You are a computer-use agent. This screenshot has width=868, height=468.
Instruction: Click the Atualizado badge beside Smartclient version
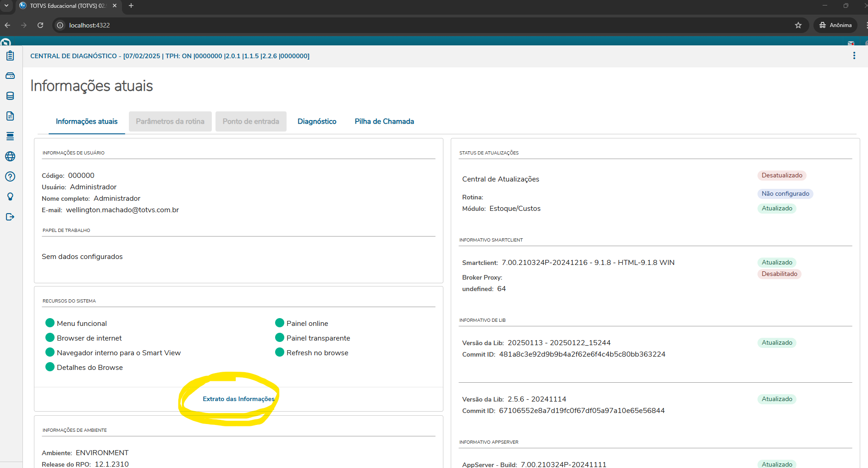[x=777, y=263]
